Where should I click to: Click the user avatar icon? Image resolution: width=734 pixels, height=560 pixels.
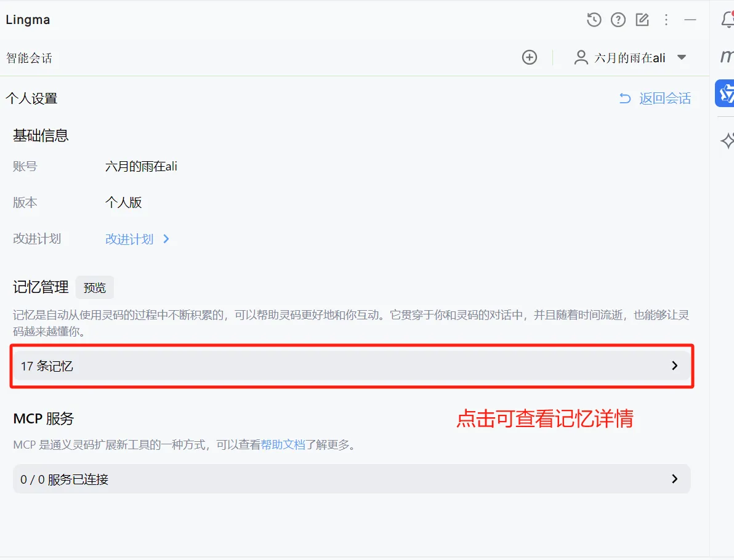point(581,58)
